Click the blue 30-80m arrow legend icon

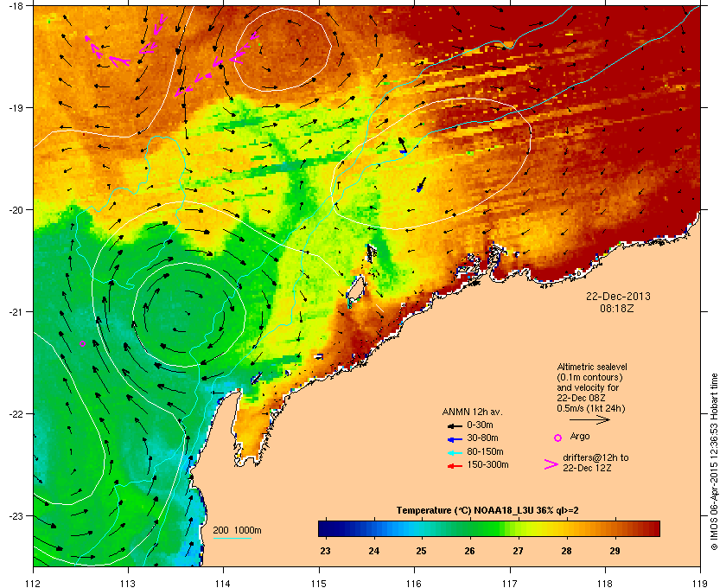[455, 438]
